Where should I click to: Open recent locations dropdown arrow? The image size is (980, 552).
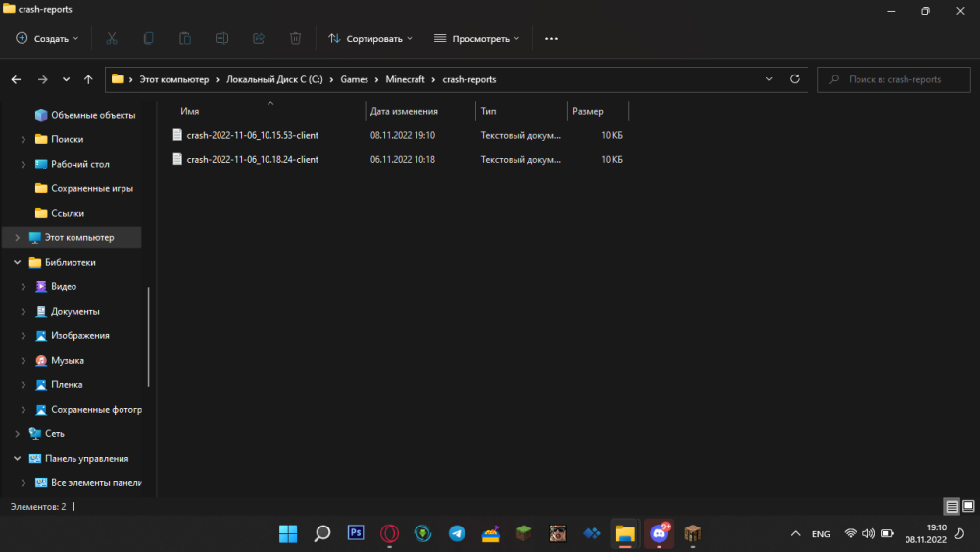[x=66, y=79]
